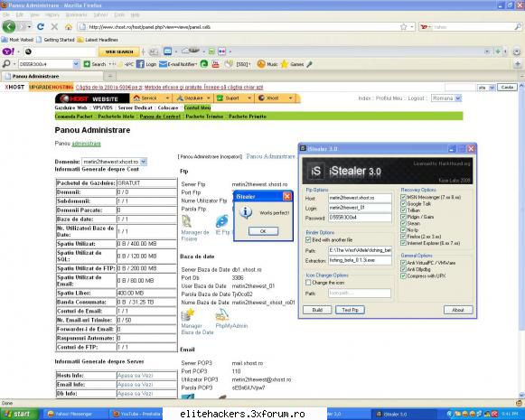Open the Pachetele Mele menu item
This screenshot has height=420, width=525.
(116, 117)
